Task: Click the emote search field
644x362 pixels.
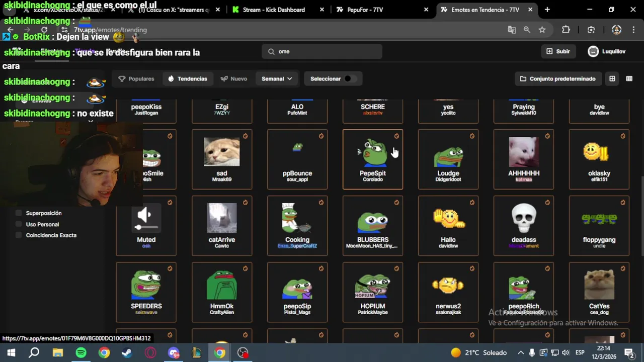Action: [322, 51]
